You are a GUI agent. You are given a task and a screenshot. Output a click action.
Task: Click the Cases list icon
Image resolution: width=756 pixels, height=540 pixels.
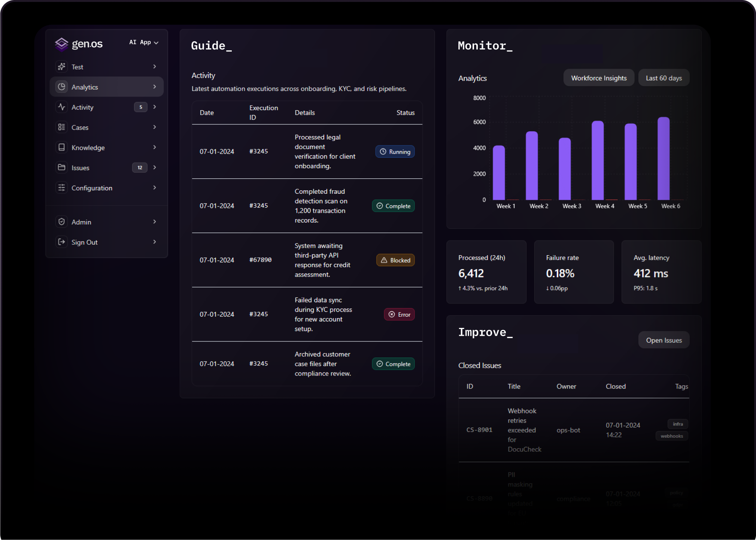[x=62, y=127]
